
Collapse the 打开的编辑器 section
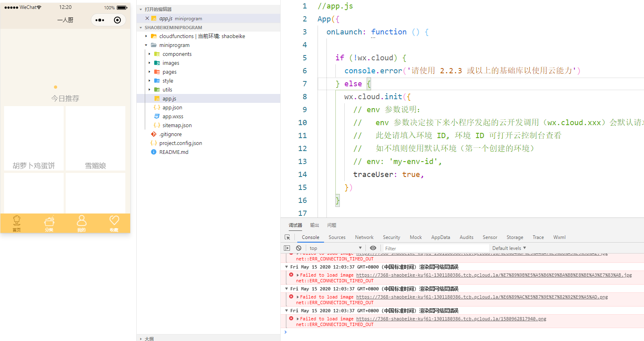(x=141, y=9)
